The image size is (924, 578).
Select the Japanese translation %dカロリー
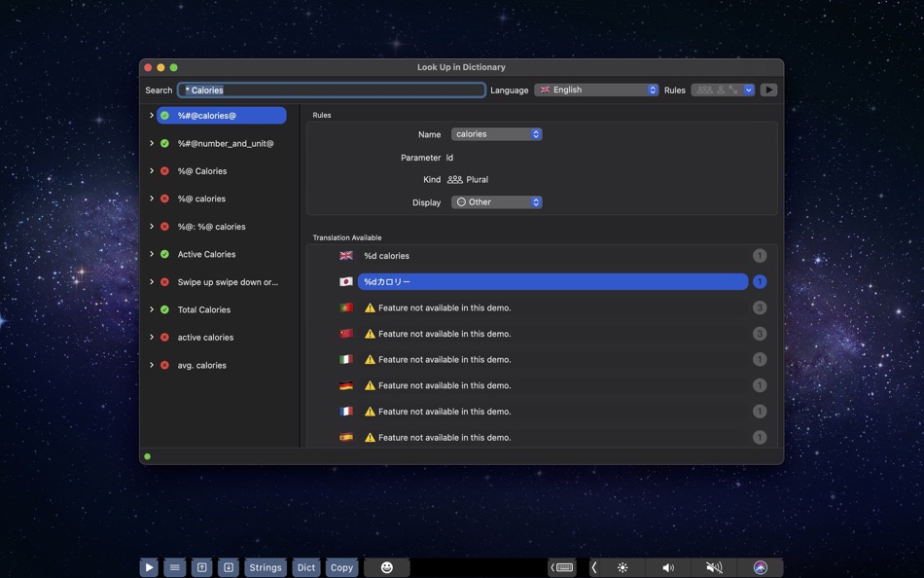coord(552,282)
